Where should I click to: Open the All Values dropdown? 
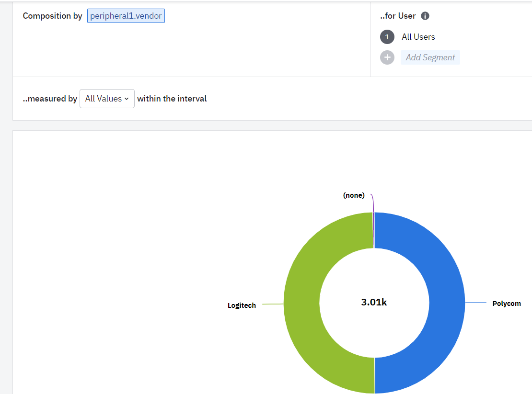pos(107,99)
